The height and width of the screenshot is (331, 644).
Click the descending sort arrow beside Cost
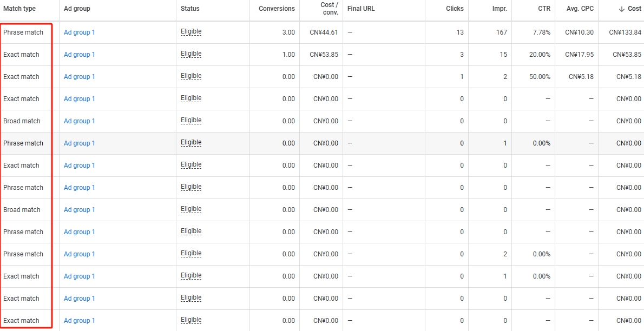pos(621,9)
